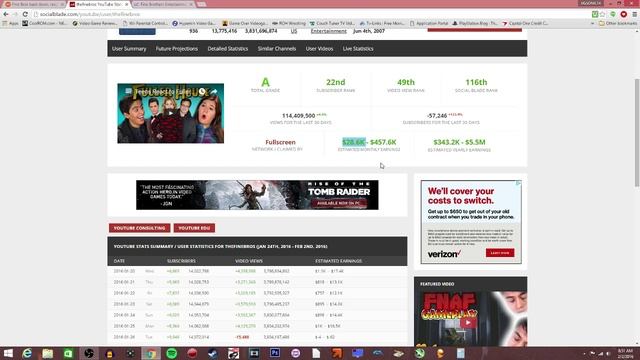Click the page vertical scrollbar thumb

(637, 133)
